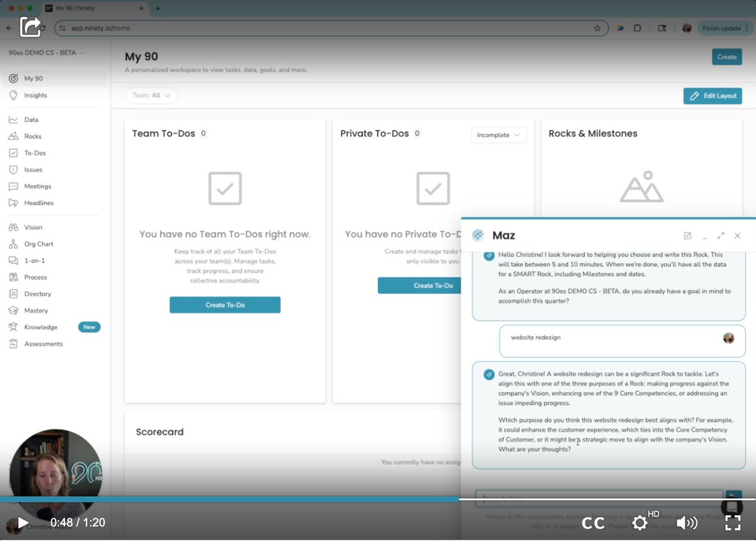Open a new browser tab
756x541 pixels.
coord(158,8)
